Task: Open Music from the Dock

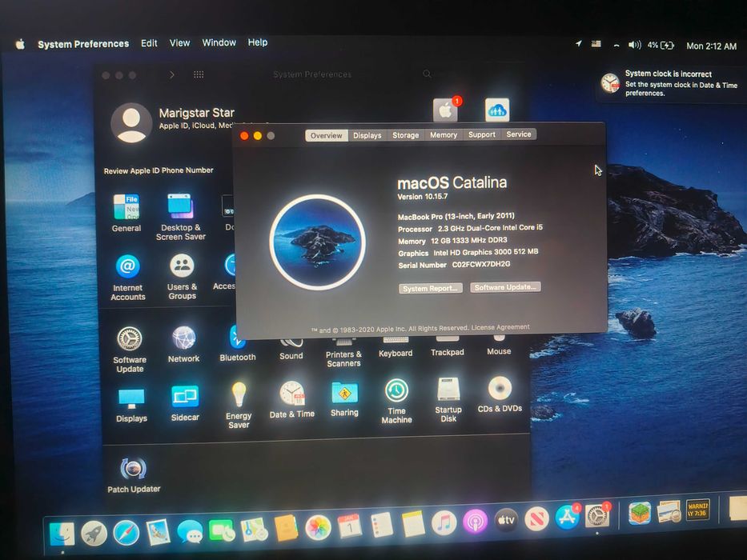Action: coord(444,522)
